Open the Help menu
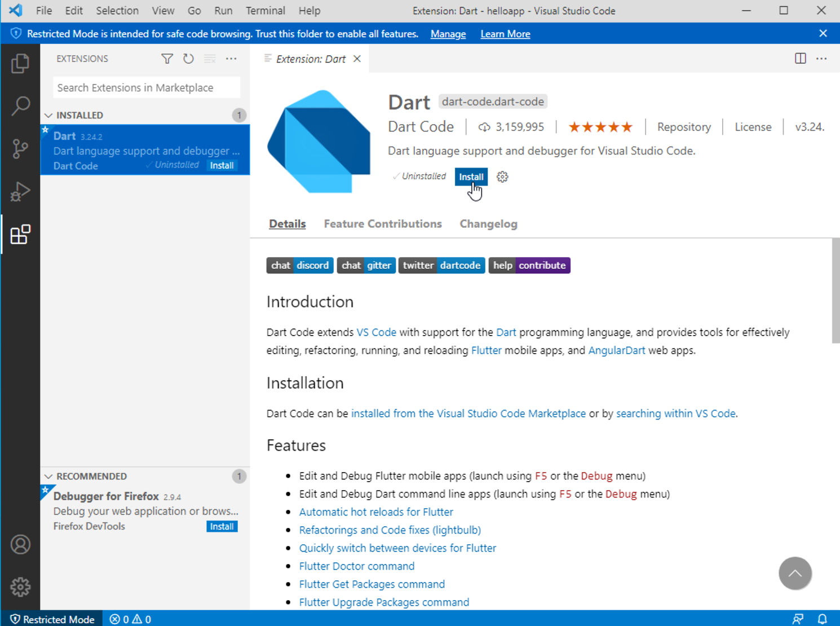The image size is (840, 626). pyautogui.click(x=309, y=11)
